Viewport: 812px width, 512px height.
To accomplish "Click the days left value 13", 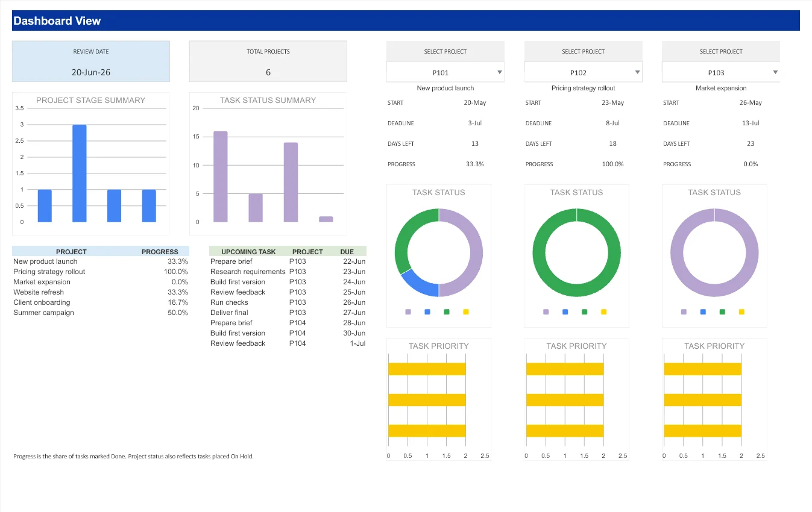I will [475, 143].
